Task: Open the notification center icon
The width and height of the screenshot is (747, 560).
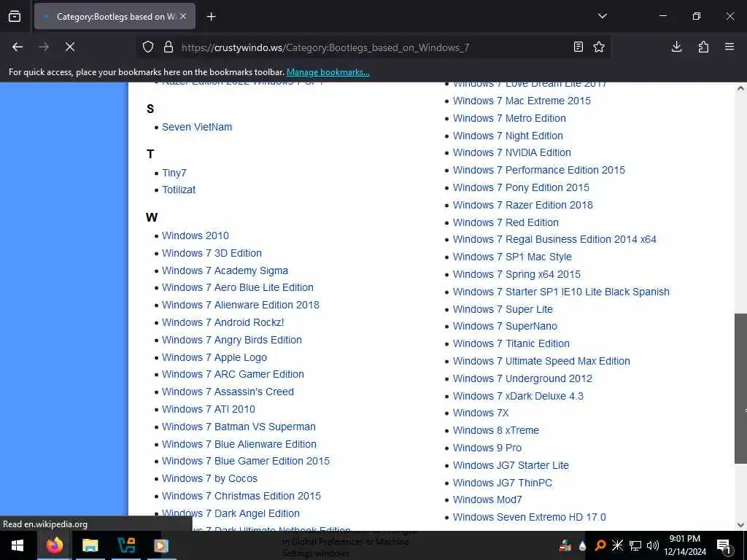Action: [724, 545]
